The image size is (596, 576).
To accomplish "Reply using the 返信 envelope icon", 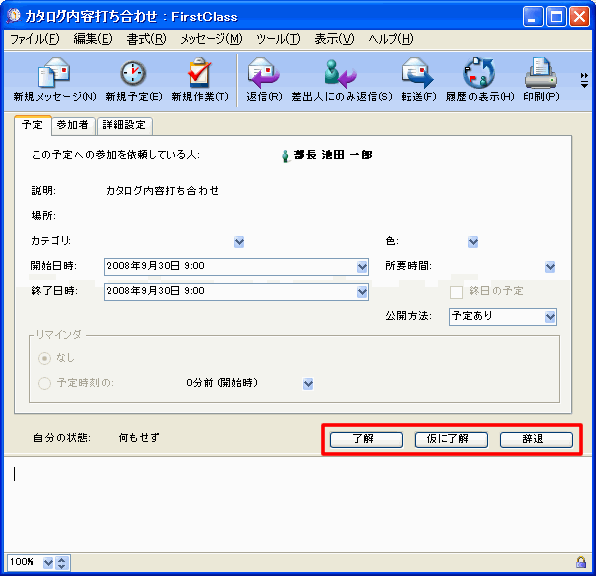I will point(263,72).
